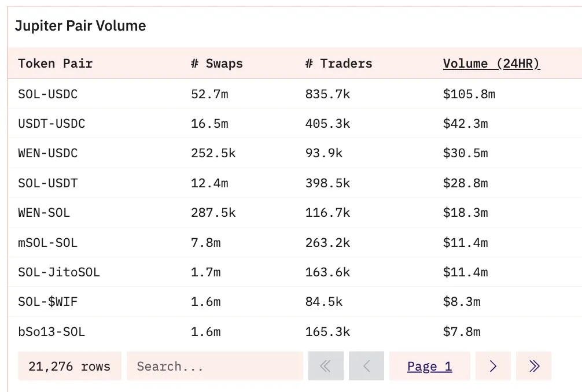582x392 pixels.
Task: Jump to last page double arrow
Action: pos(534,366)
